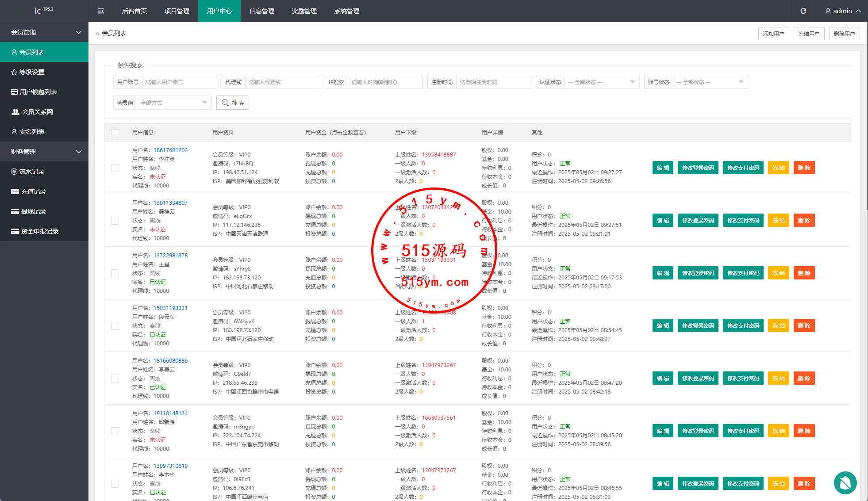
Task: Open 资金申报记录 sidebar item
Action: (39, 231)
